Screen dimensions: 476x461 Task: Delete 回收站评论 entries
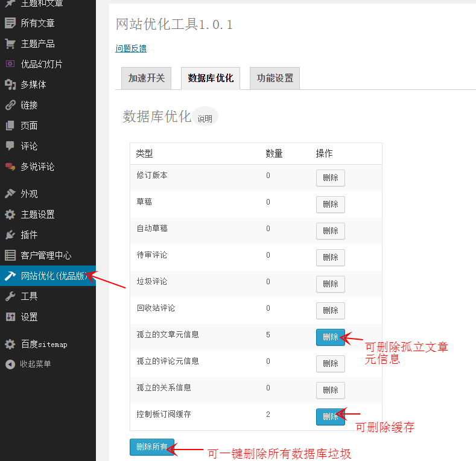point(330,311)
